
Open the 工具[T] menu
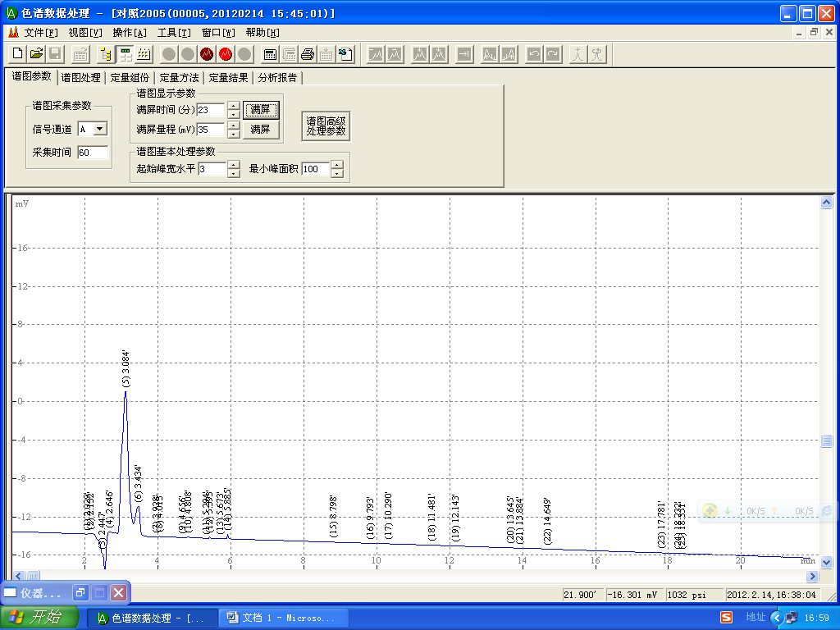[174, 33]
